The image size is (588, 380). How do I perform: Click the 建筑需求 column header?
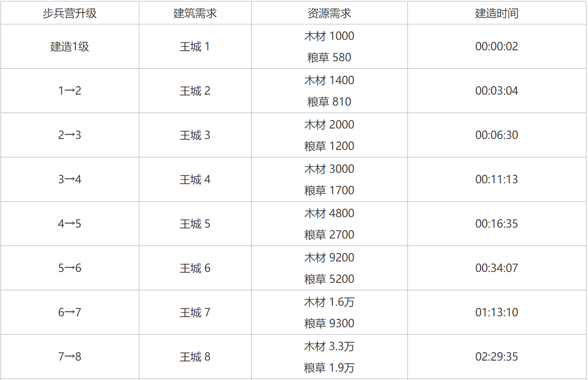point(195,13)
